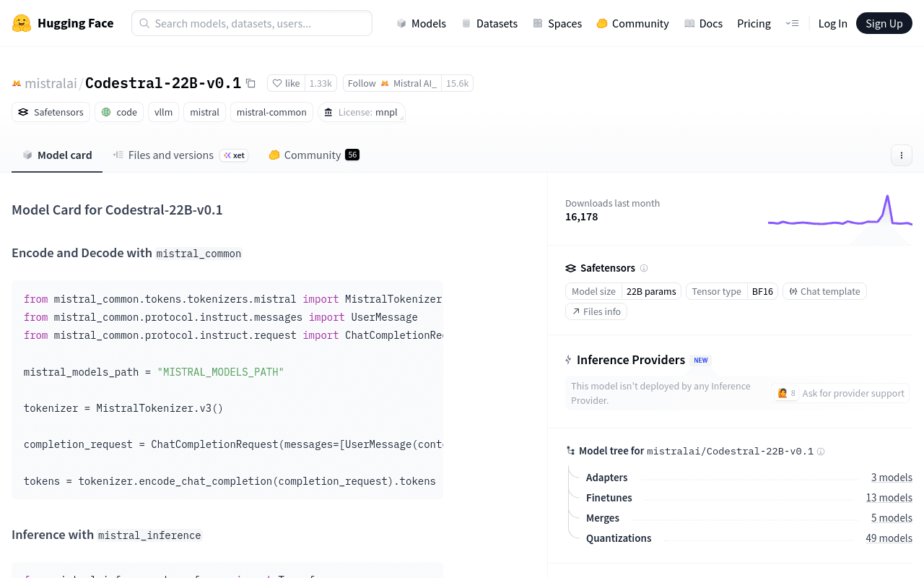Click the Inference Providers NEW badge
This screenshot has width=924, height=578.
[x=701, y=360]
